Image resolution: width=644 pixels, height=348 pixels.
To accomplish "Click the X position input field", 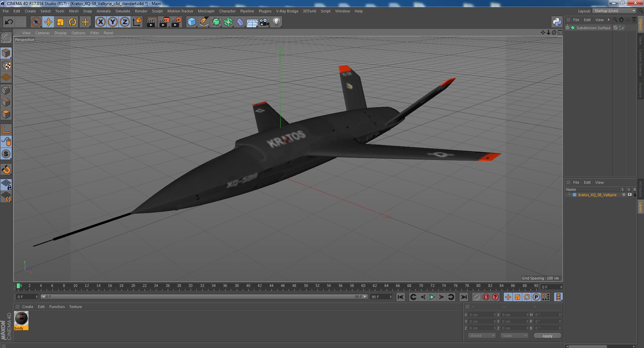I will [482, 315].
